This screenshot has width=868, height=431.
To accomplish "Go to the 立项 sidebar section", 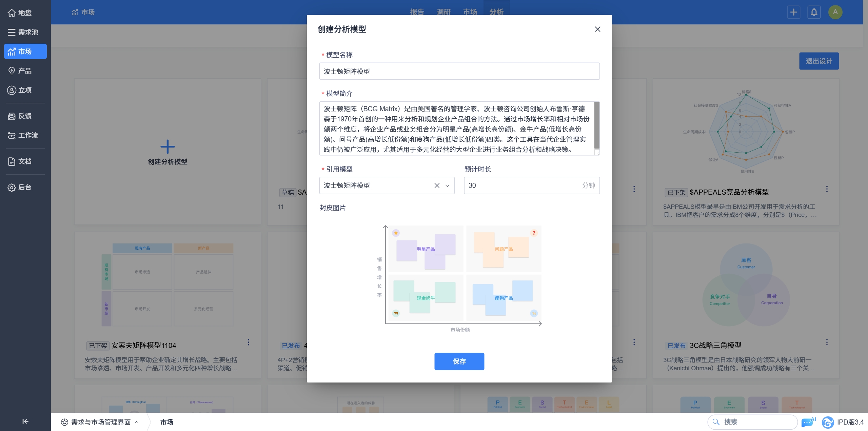I will click(20, 90).
